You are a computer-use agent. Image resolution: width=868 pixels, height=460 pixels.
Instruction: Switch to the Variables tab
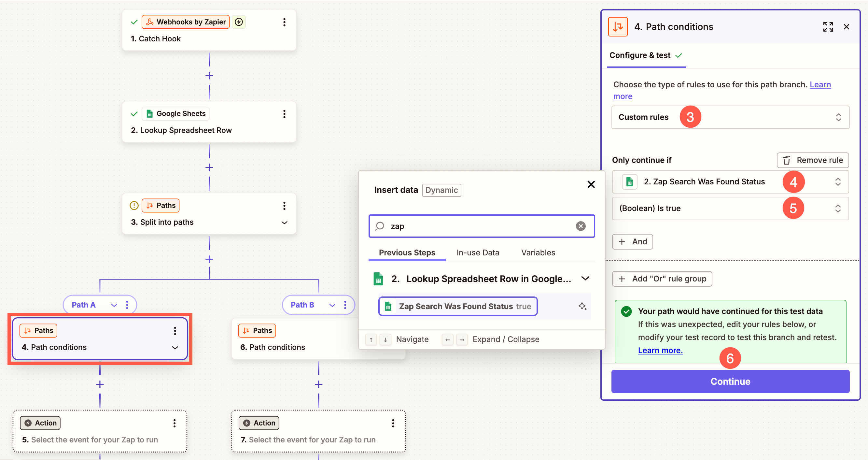coord(538,252)
